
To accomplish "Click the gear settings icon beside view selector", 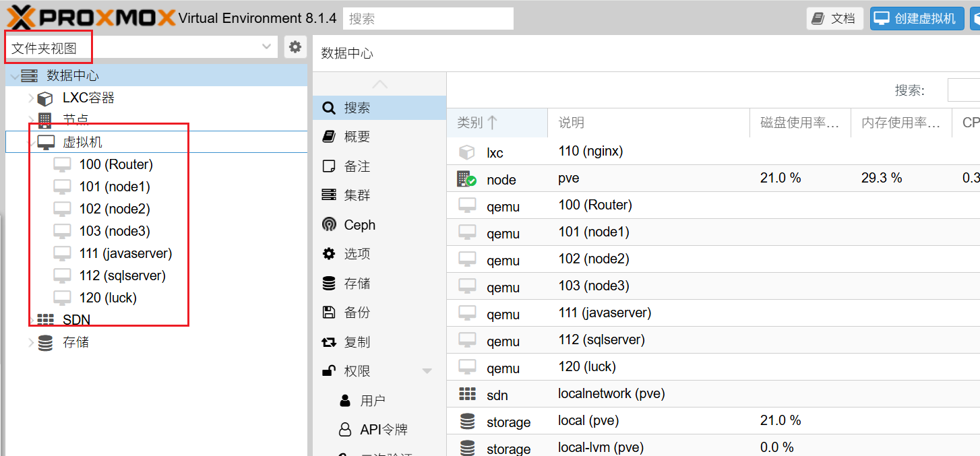I will (295, 47).
